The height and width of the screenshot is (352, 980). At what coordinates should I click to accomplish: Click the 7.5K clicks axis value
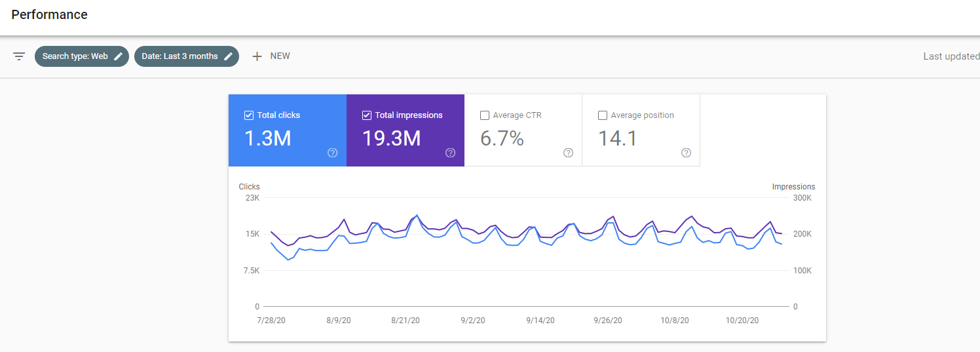click(x=250, y=271)
